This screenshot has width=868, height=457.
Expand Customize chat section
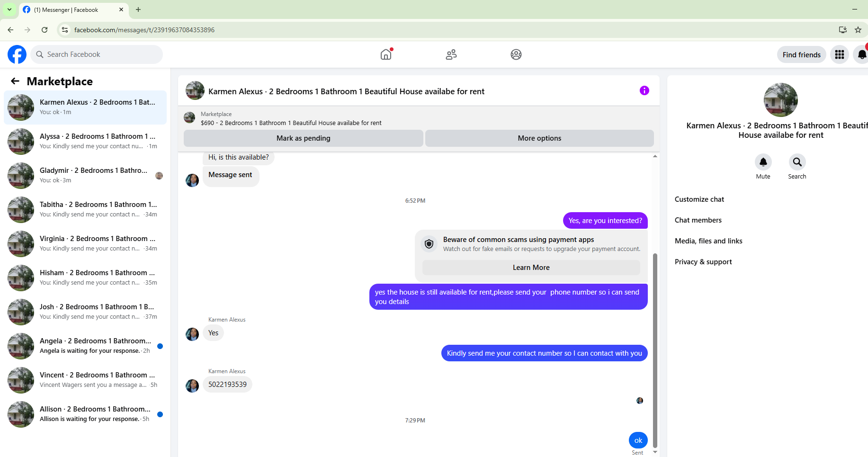(699, 199)
